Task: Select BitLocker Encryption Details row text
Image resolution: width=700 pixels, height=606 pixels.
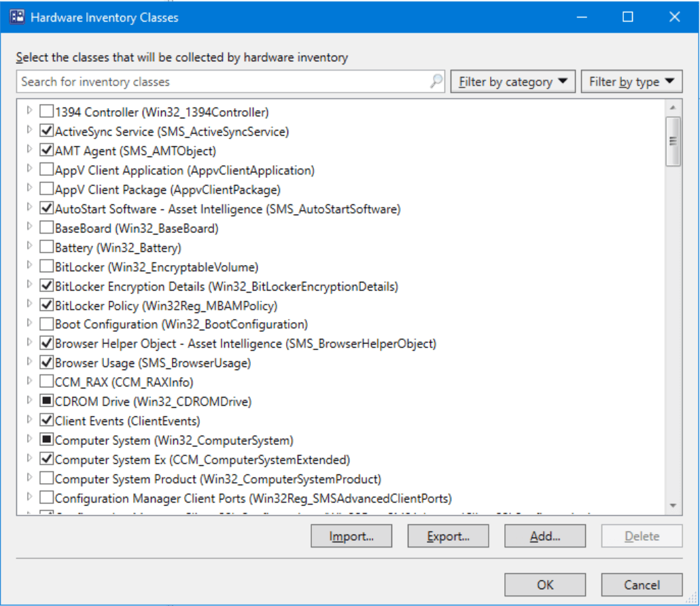Action: pyautogui.click(x=226, y=286)
